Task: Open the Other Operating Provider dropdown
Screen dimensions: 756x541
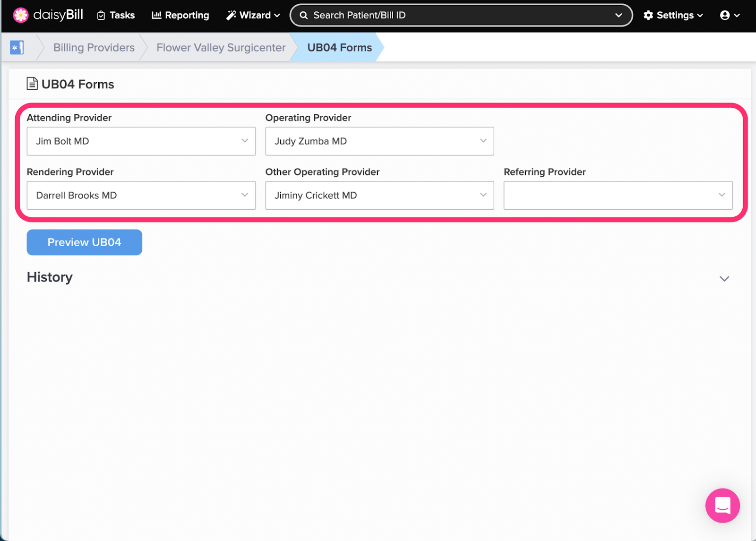Action: [x=379, y=196]
